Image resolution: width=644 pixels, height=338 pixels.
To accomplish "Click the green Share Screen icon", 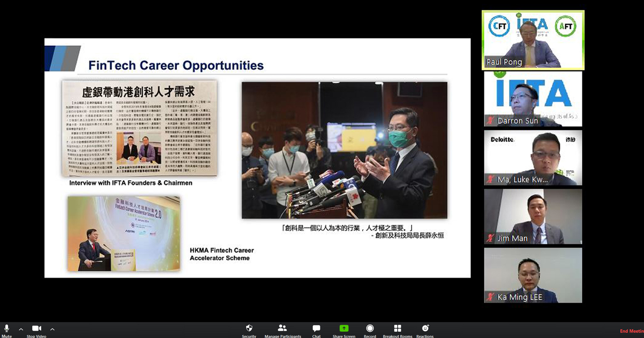I will (344, 328).
